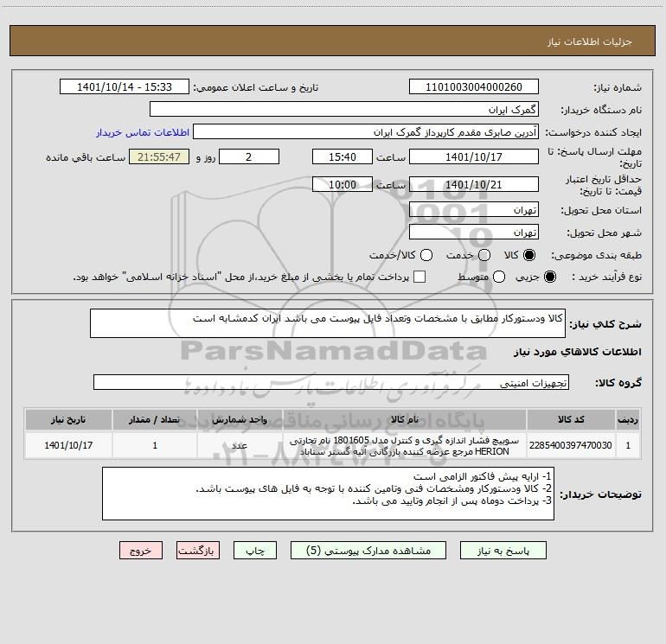Select the کالا/خدمت radio button

click(426, 255)
